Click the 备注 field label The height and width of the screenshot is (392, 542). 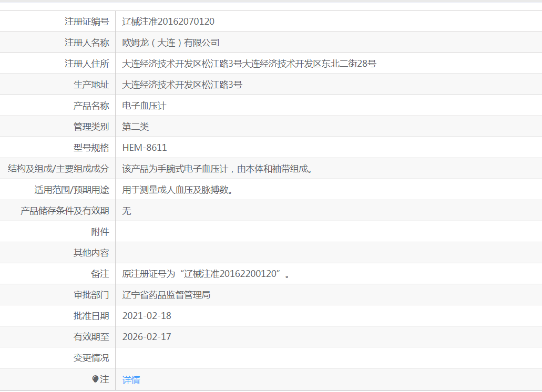(x=100, y=274)
